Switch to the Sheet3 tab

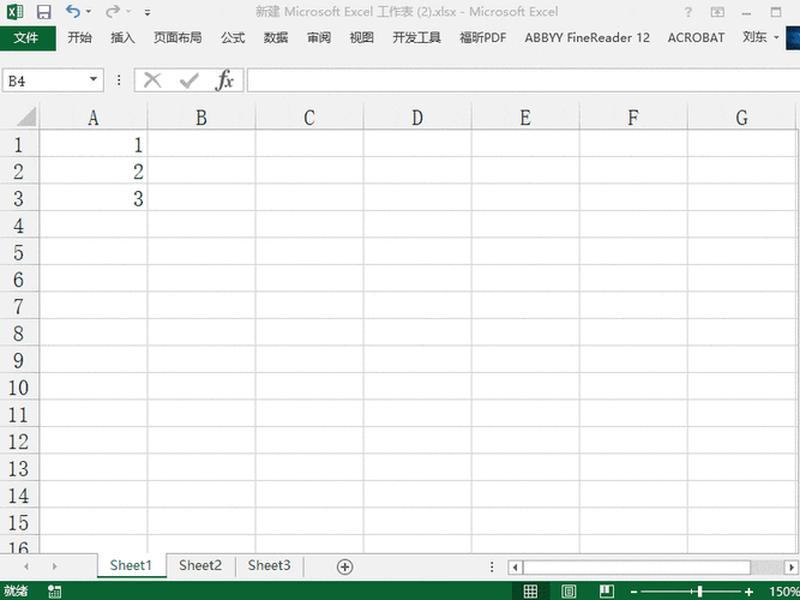[x=269, y=565]
